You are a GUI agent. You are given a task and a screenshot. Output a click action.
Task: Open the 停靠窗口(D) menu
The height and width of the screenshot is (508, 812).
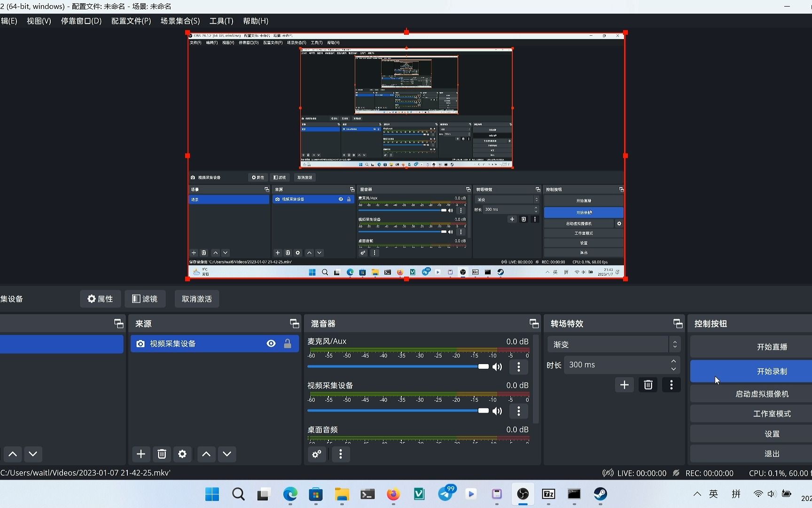81,21
